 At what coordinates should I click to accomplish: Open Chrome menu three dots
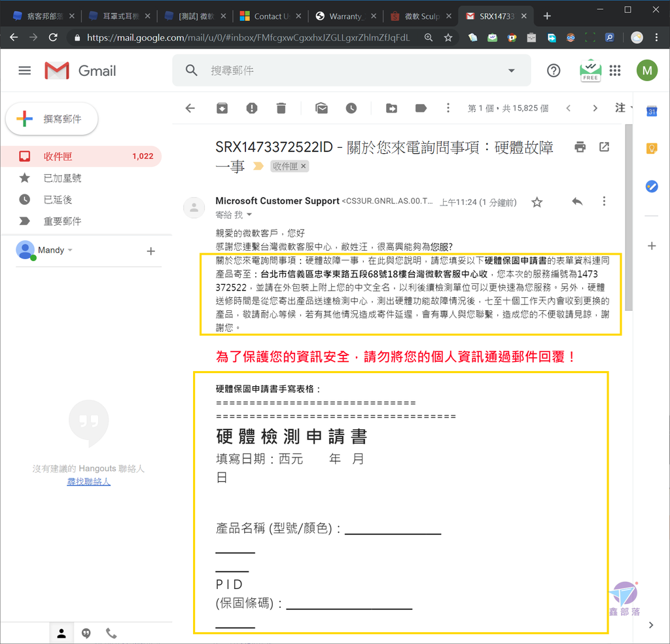(657, 37)
